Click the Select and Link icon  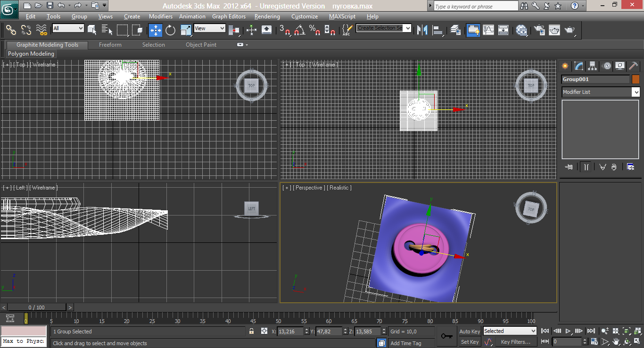coord(11,30)
